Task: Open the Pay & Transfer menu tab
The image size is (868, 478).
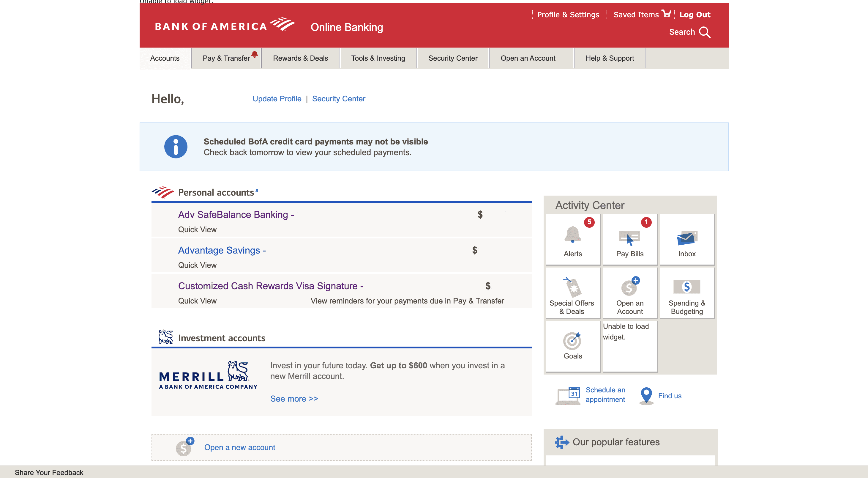Action: (x=226, y=58)
